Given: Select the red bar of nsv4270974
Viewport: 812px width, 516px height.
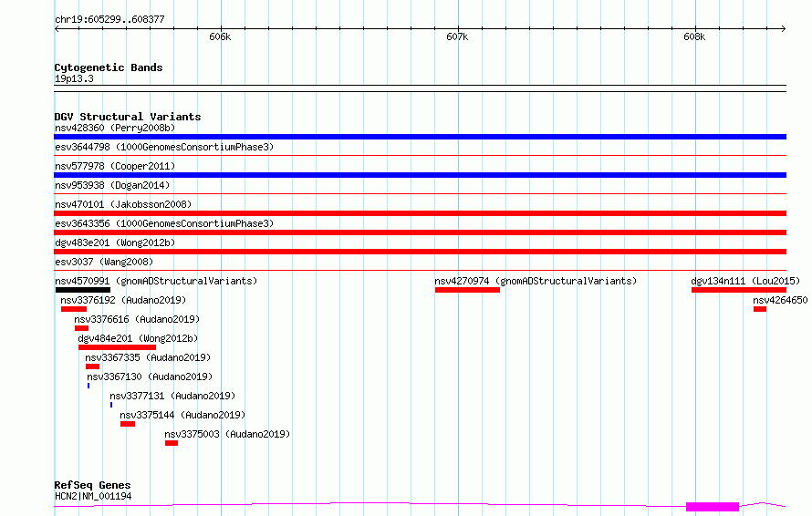Looking at the screenshot, I should pyautogui.click(x=467, y=290).
